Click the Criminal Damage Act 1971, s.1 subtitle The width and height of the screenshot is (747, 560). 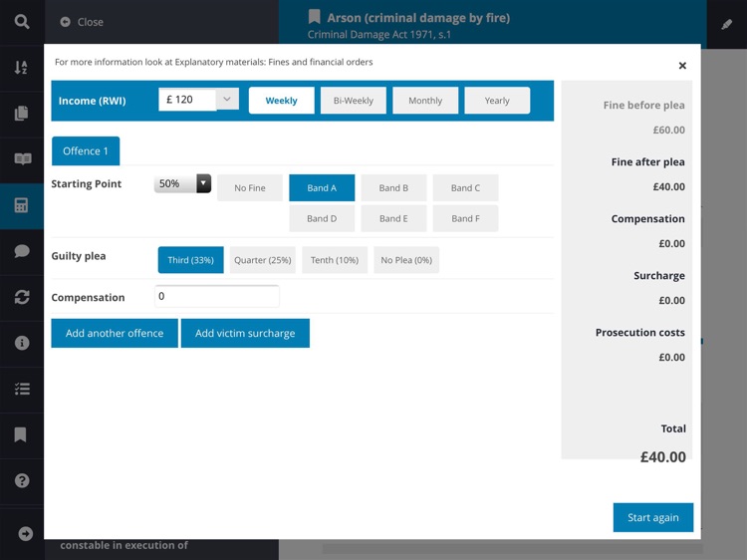[x=378, y=34]
